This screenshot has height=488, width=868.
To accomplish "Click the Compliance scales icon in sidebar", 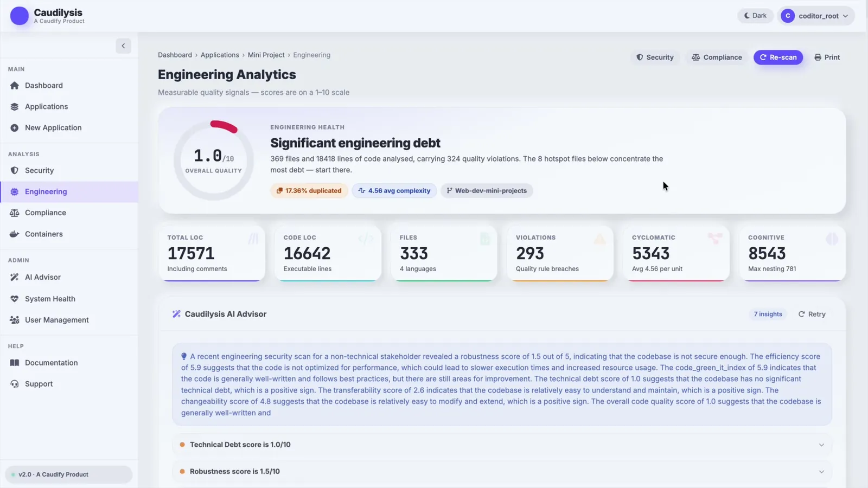I will click(15, 213).
